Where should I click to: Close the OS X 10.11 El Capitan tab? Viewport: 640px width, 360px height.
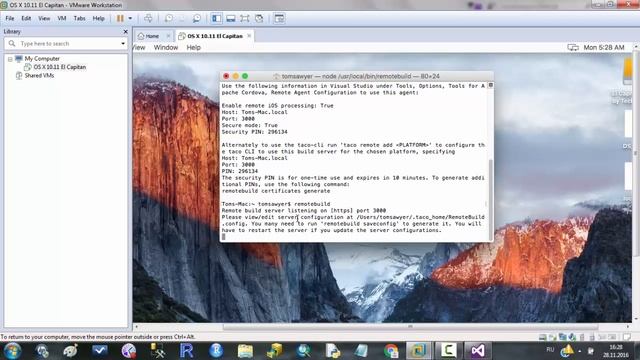click(x=249, y=36)
